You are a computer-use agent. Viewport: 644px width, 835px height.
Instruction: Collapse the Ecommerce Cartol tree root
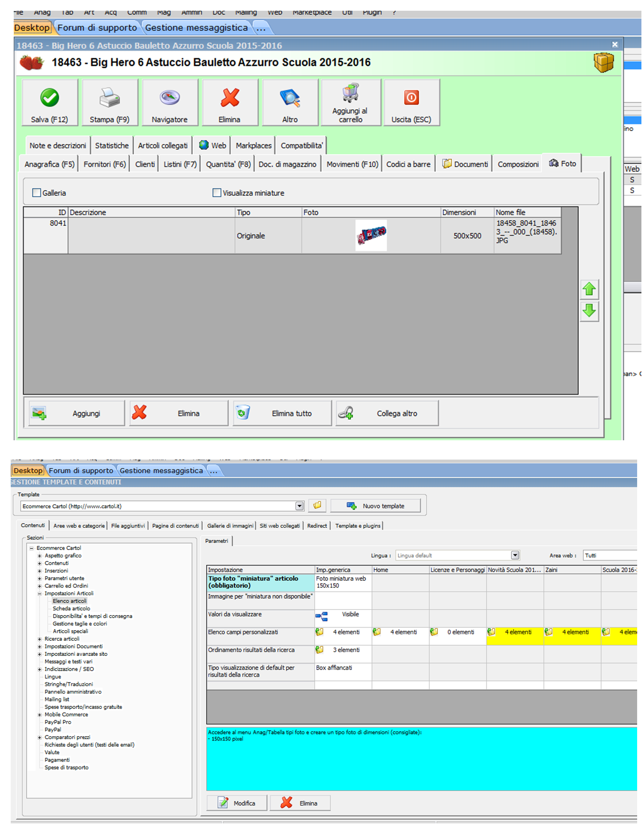[x=31, y=548]
